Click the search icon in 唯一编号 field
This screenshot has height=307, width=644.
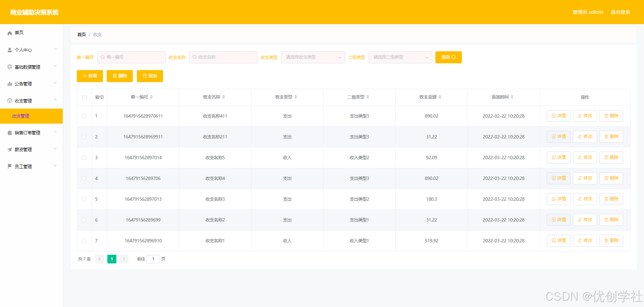pos(103,57)
